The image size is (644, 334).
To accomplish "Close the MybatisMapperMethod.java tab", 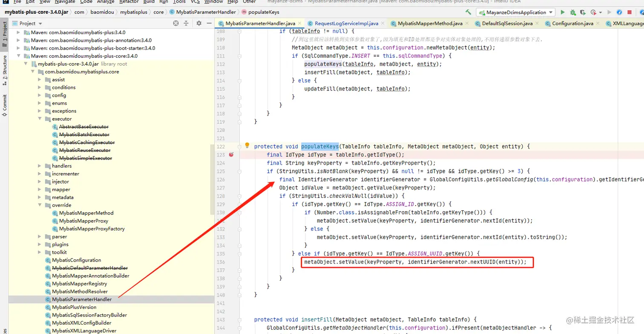I will 466,23.
